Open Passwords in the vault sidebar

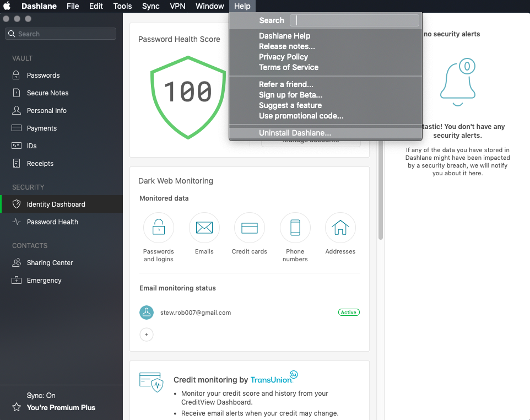42,75
